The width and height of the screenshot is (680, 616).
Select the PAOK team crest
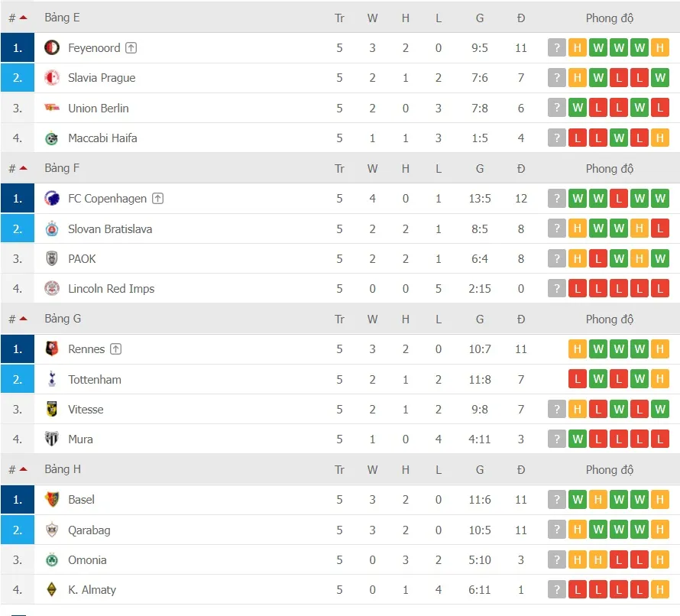50,258
